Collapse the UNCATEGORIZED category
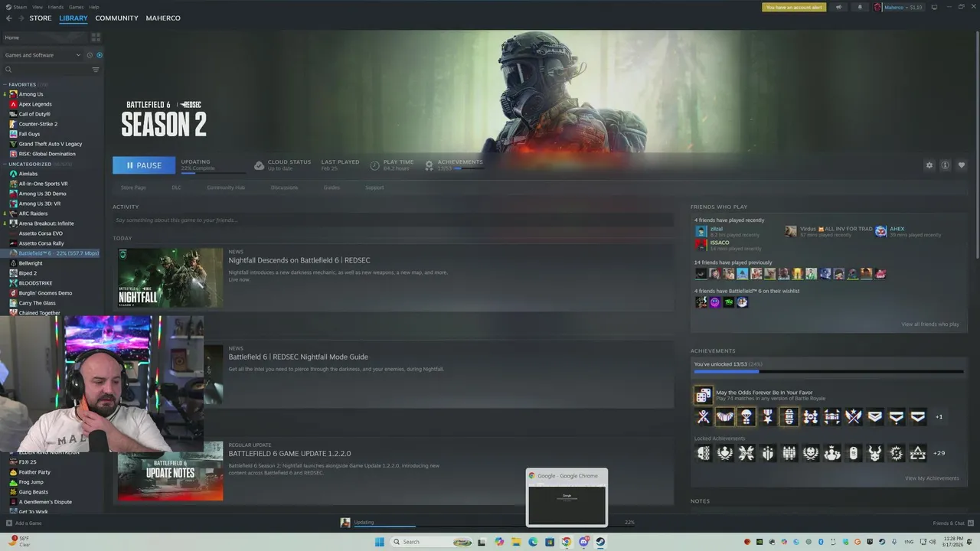This screenshot has height=551, width=980. click(x=5, y=164)
